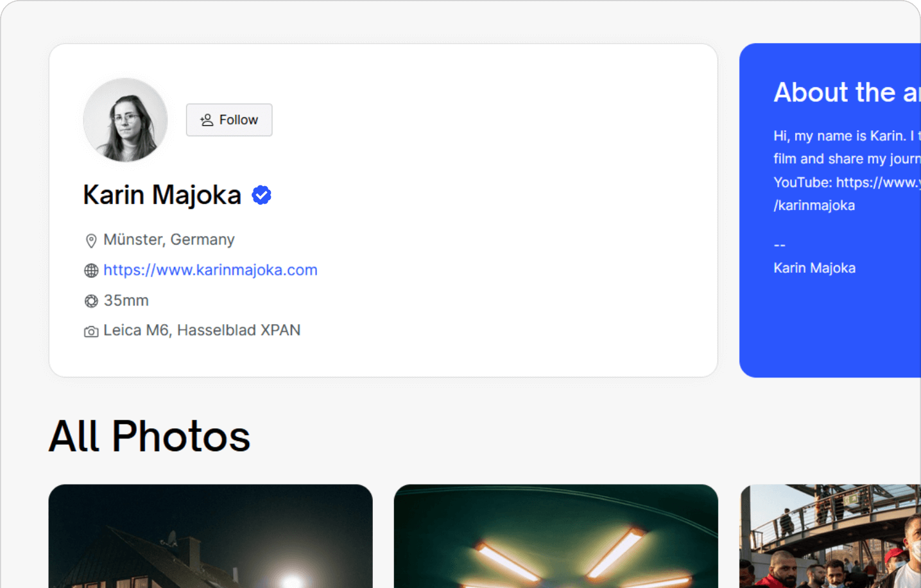Image resolution: width=921 pixels, height=588 pixels.
Task: Click the About the artist heading
Action: coord(847,92)
